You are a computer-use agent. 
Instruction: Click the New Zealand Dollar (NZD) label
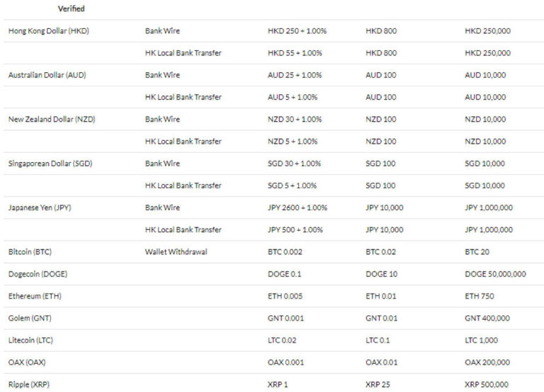[x=52, y=119]
